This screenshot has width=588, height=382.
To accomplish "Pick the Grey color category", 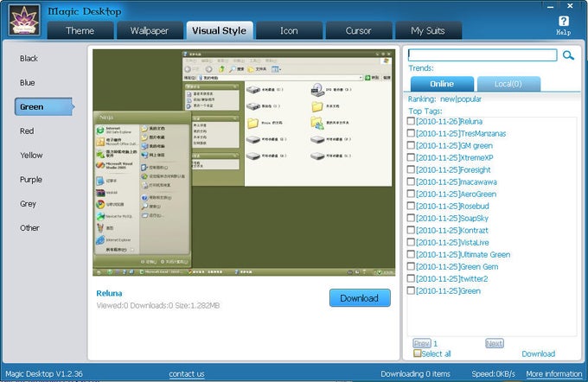I will point(28,204).
